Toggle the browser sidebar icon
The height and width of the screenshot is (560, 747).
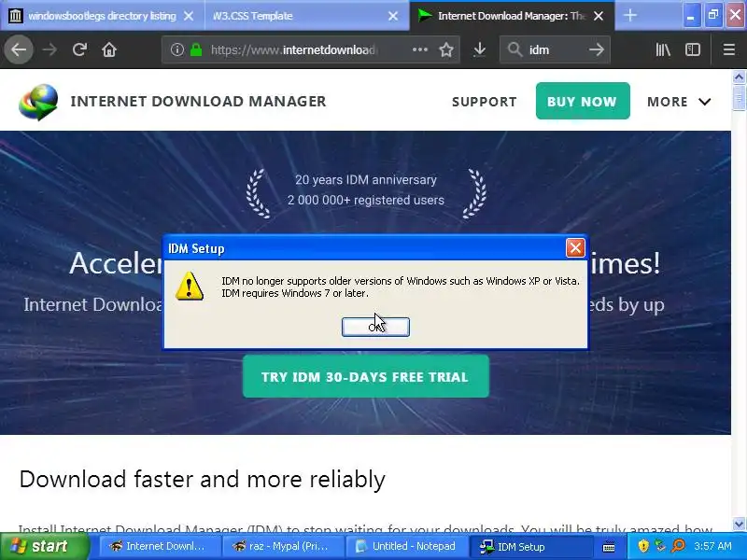(693, 49)
